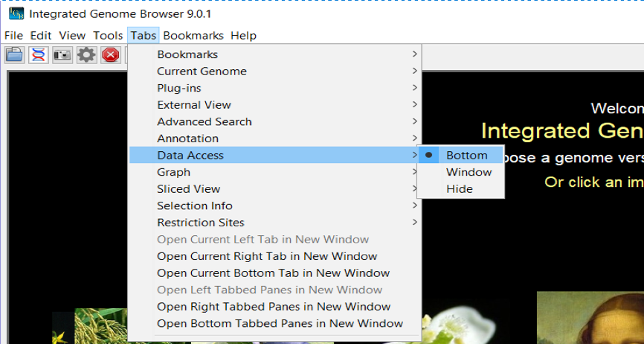Expand the Plug-ins submenu arrow
Image resolution: width=644 pixels, height=344 pixels.
coord(414,88)
